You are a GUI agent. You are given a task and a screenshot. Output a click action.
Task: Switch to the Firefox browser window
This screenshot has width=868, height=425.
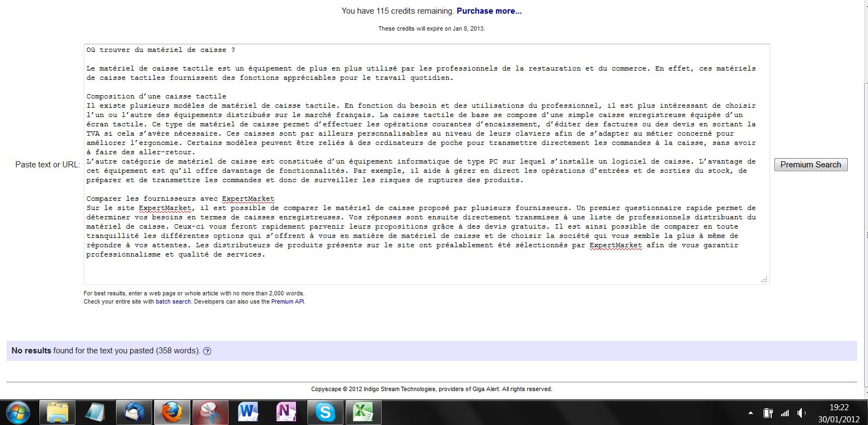pyautogui.click(x=172, y=412)
